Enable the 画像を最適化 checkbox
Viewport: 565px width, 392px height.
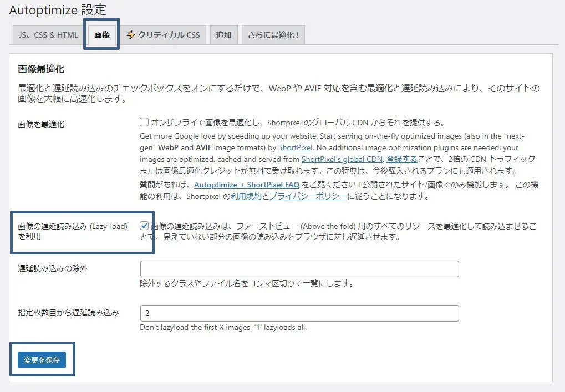(x=144, y=122)
